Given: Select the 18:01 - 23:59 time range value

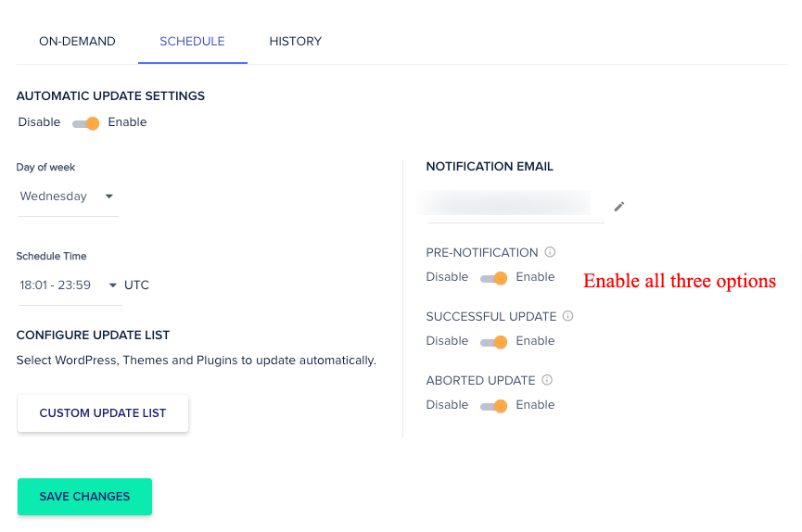Looking at the screenshot, I should click(56, 285).
